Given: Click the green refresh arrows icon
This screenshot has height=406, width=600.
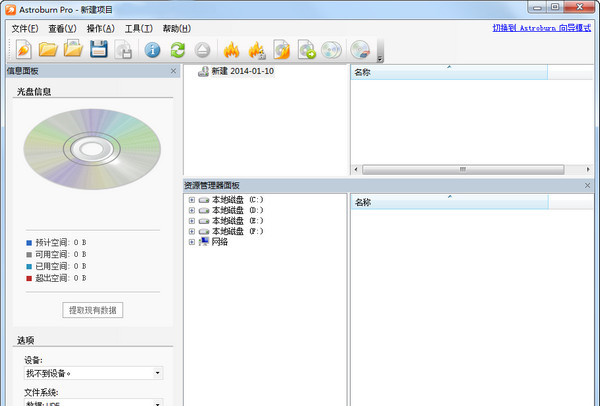Looking at the screenshot, I should click(x=178, y=50).
